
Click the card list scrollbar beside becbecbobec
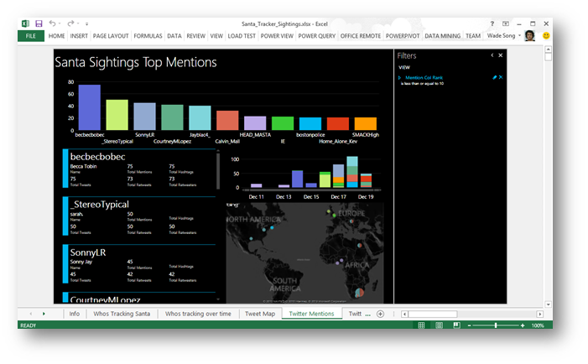click(x=218, y=171)
